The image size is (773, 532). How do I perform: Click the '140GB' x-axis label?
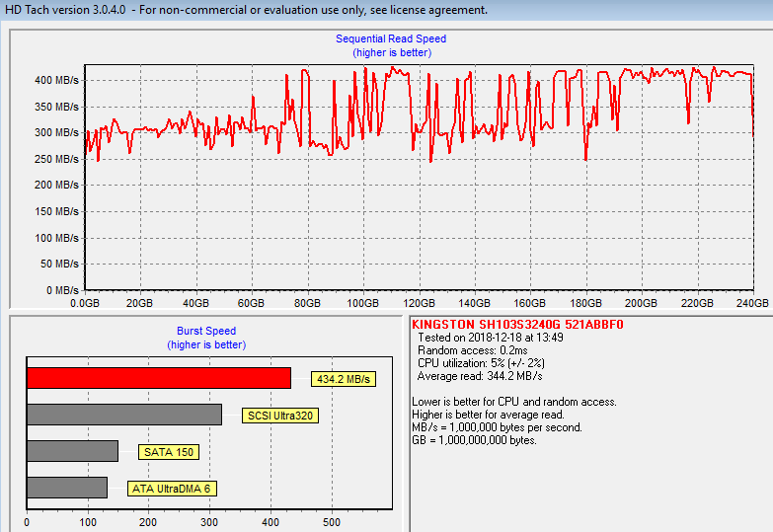click(474, 303)
